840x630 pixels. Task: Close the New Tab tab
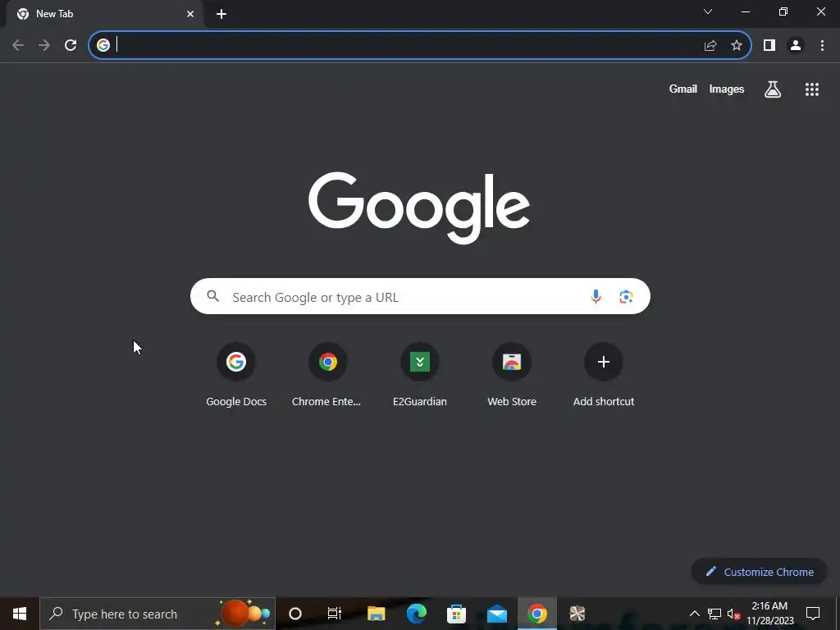pyautogui.click(x=190, y=14)
